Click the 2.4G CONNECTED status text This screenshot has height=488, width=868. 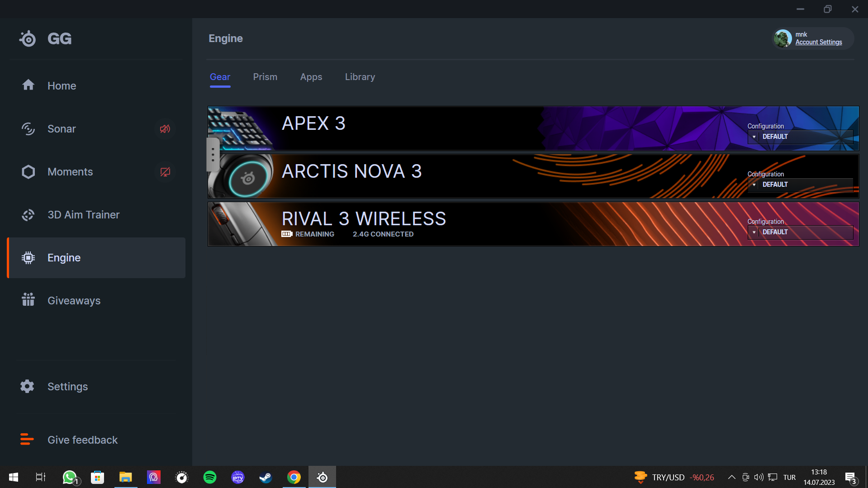[383, 234]
